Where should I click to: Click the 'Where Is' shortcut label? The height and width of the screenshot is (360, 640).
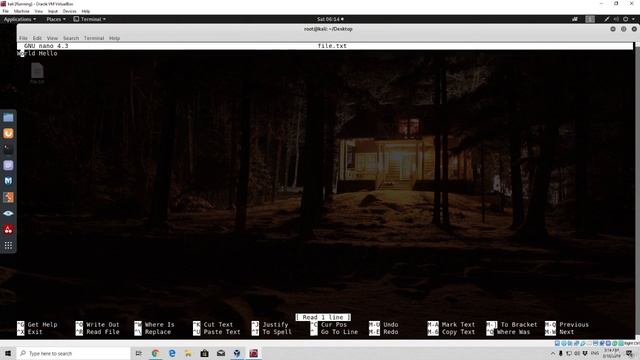pos(160,325)
